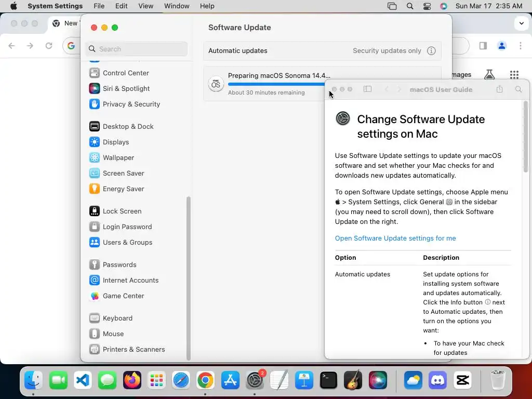Open Trash in the Dock
532x399 pixels.
[x=497, y=380]
